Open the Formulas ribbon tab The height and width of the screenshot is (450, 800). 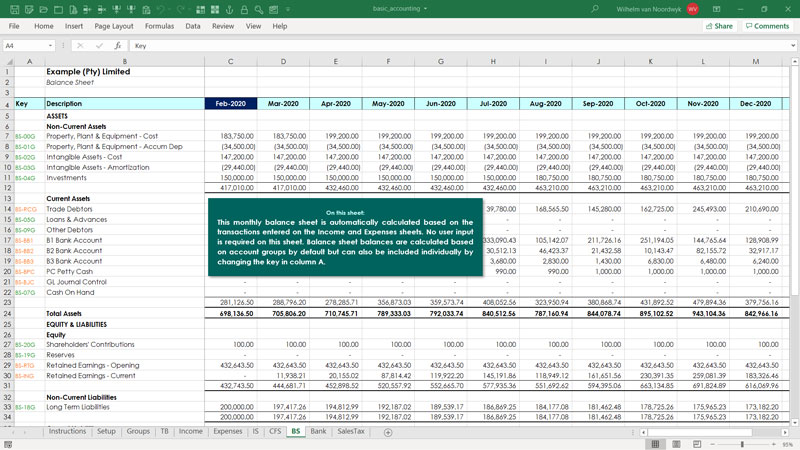pyautogui.click(x=159, y=26)
